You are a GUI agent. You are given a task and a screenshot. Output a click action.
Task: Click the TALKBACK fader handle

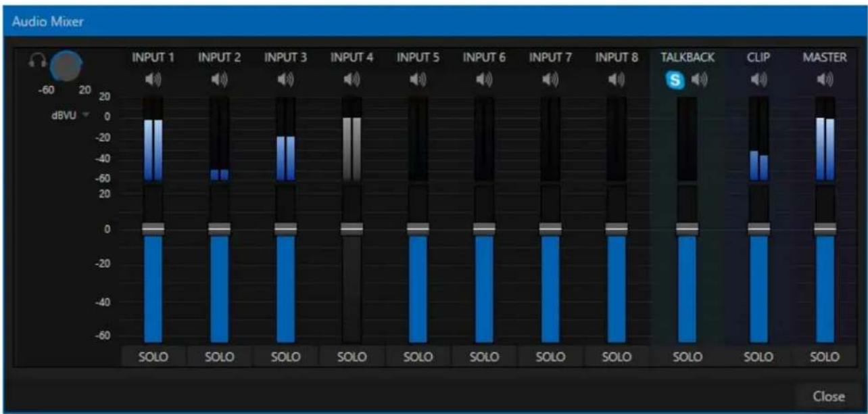(x=688, y=229)
